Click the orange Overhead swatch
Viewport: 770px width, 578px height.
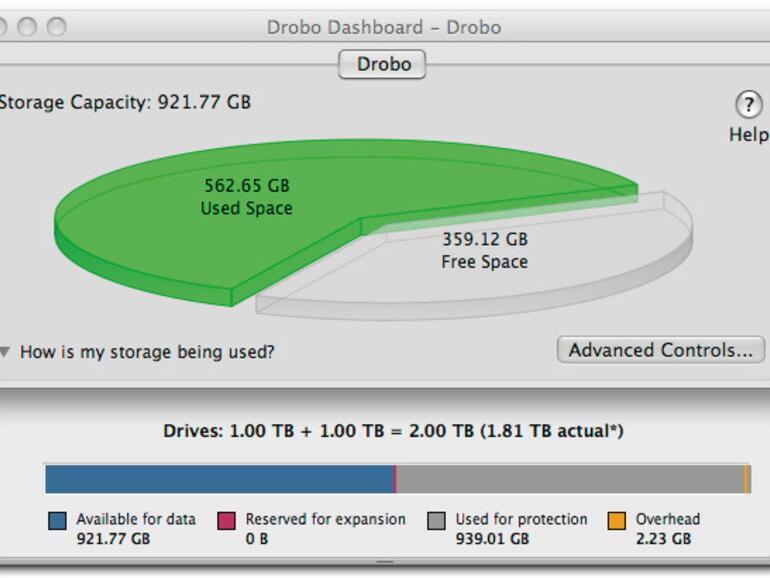(x=617, y=520)
